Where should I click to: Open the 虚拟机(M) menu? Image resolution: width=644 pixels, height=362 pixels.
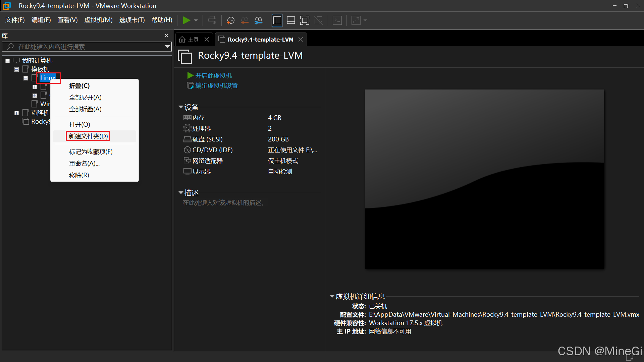tap(98, 20)
